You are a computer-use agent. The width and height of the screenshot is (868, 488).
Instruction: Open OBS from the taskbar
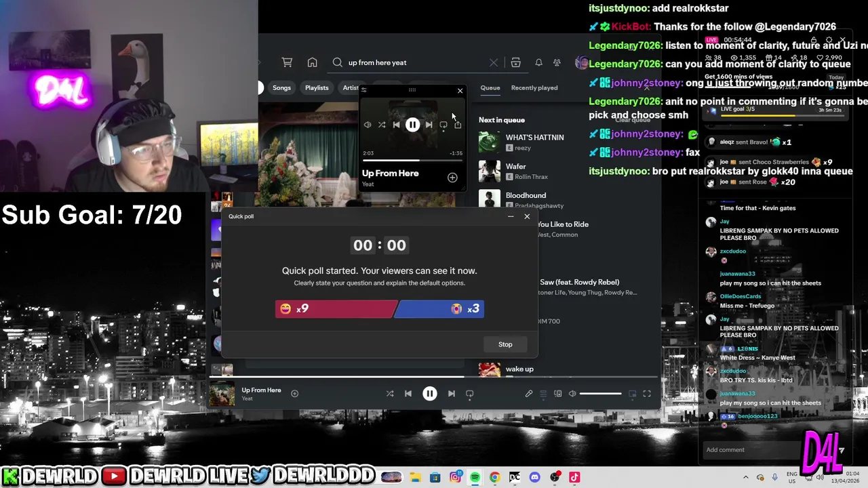[555, 477]
